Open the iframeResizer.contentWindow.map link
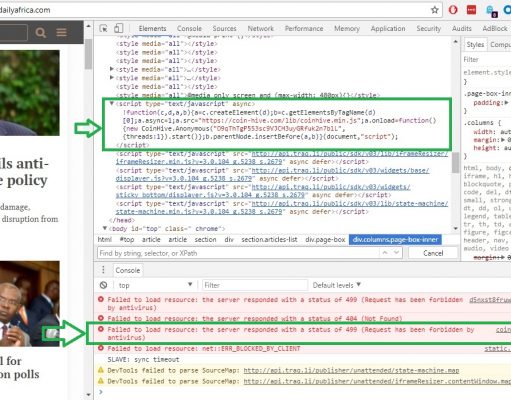This screenshot has width=511, height=400. pos(377,381)
